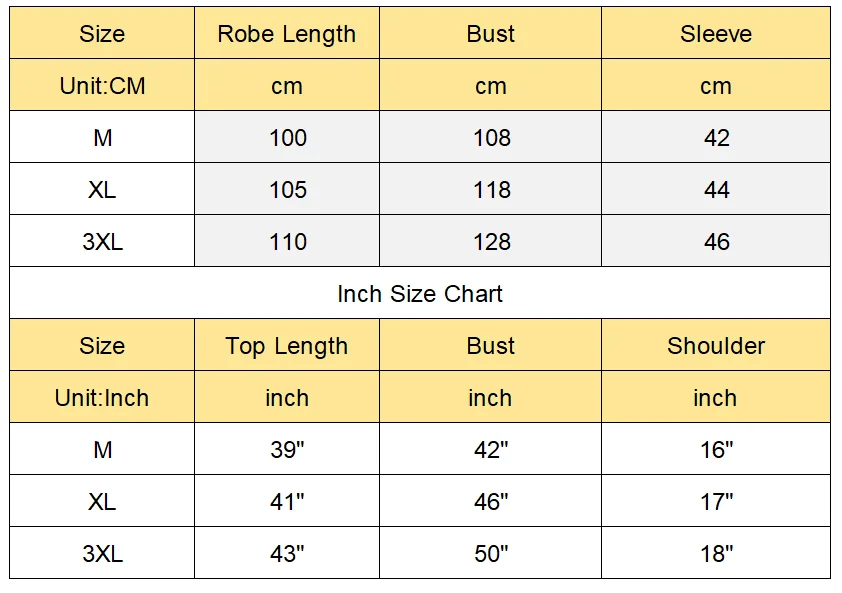Click the Unit:CM label cell
Viewport: 842px width, 593px height.
pyautogui.click(x=102, y=85)
